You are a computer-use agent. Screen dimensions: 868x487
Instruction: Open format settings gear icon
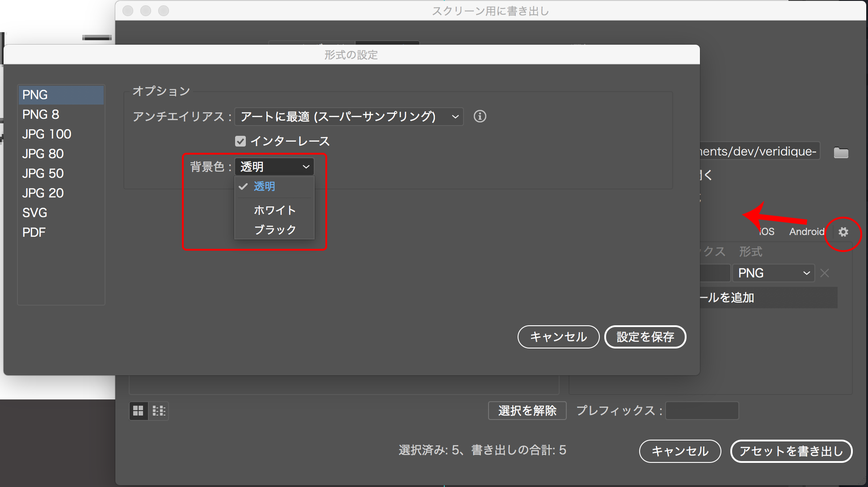pos(843,232)
